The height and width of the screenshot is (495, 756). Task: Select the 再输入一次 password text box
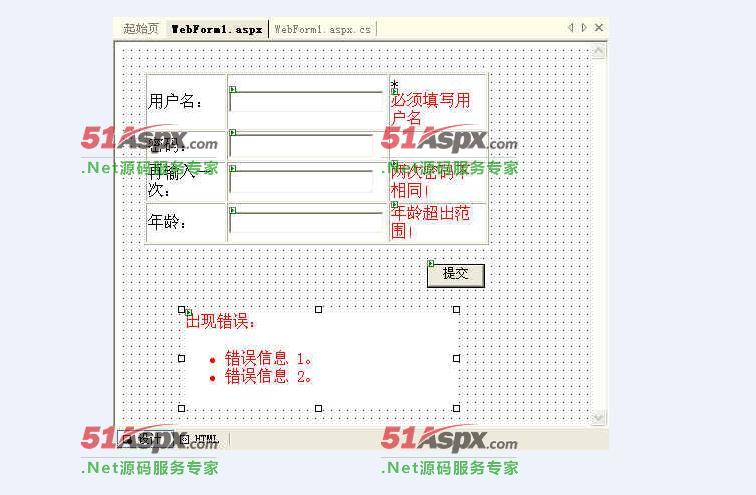[x=302, y=181]
